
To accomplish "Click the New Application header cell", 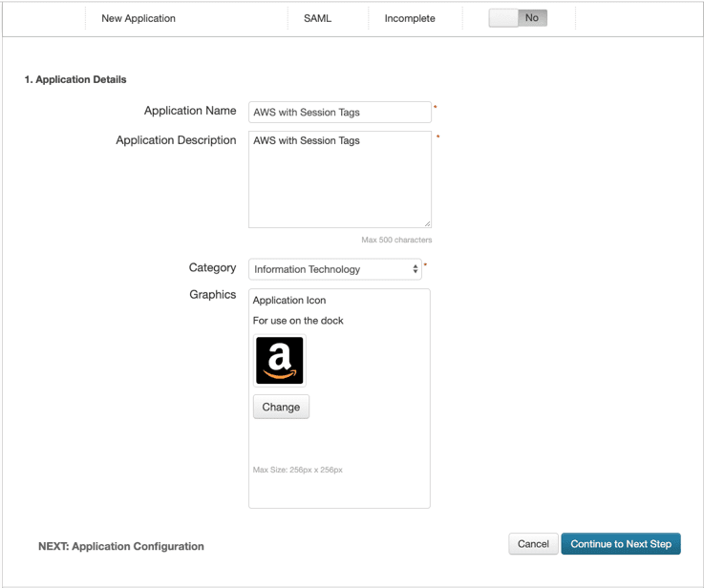I will click(x=139, y=18).
